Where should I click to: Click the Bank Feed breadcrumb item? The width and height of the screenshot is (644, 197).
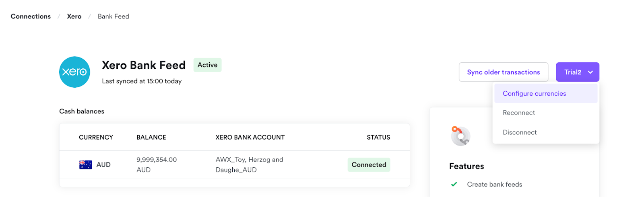coord(114,16)
